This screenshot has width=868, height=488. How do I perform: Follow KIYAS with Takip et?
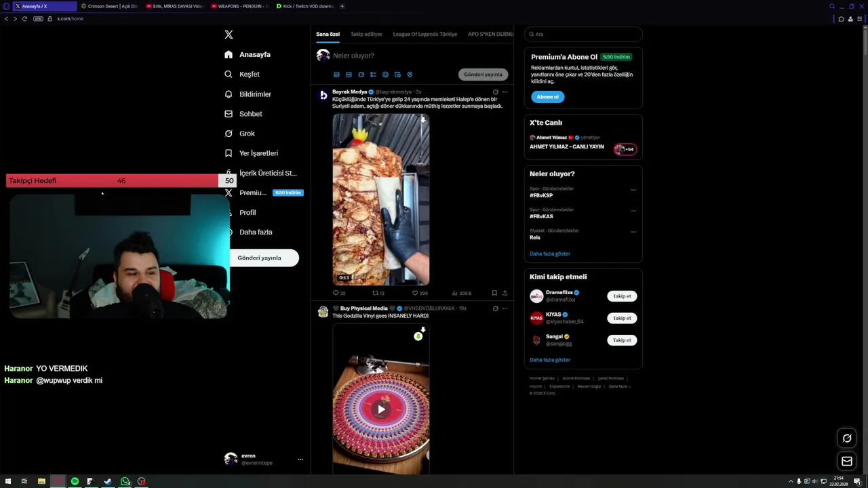point(622,318)
